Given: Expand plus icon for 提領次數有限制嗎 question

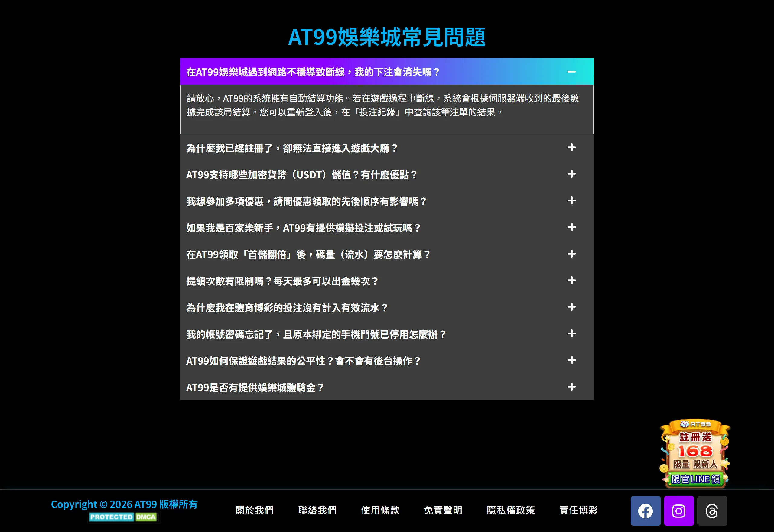Looking at the screenshot, I should pos(572,281).
